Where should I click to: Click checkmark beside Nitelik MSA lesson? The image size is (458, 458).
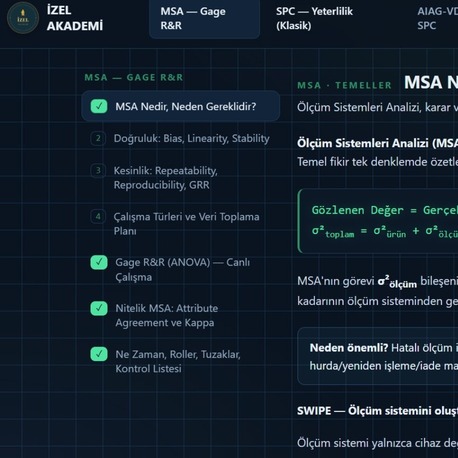click(x=99, y=308)
